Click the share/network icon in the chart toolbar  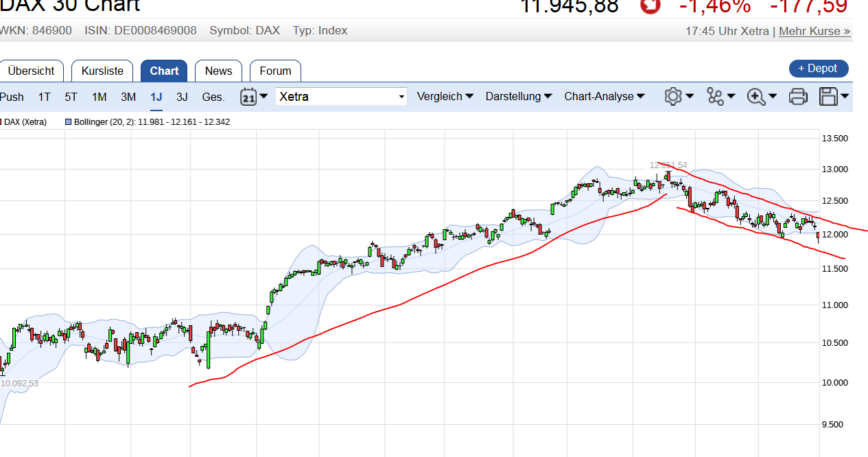coord(716,97)
